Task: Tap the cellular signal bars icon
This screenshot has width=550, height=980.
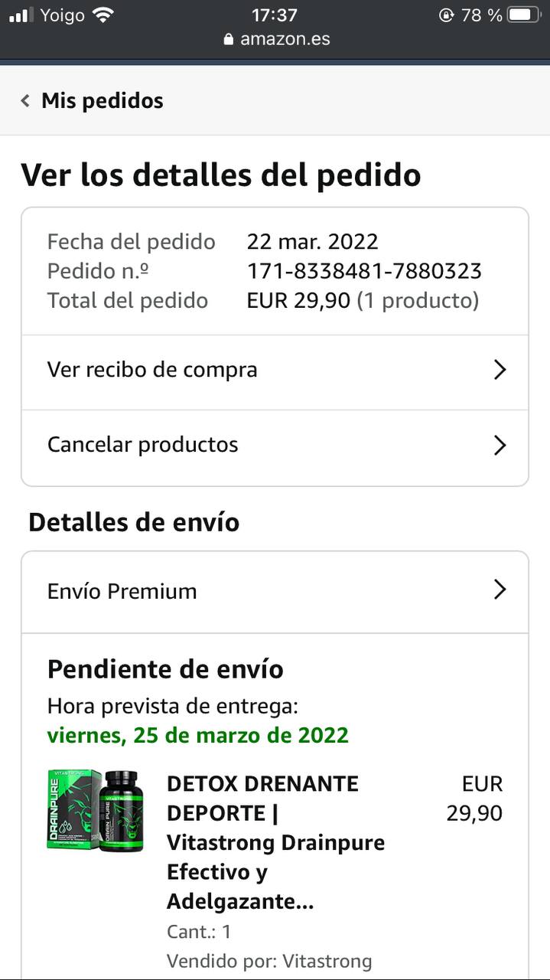Action: 21,15
